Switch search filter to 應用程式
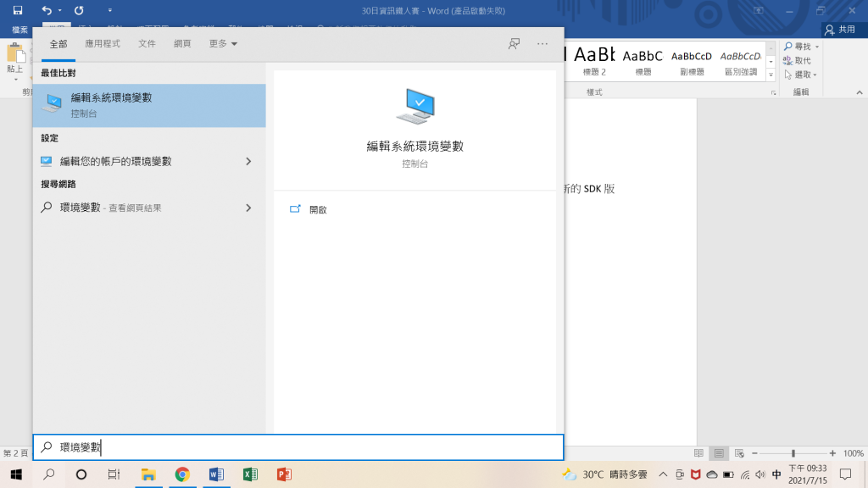868x488 pixels. point(103,44)
